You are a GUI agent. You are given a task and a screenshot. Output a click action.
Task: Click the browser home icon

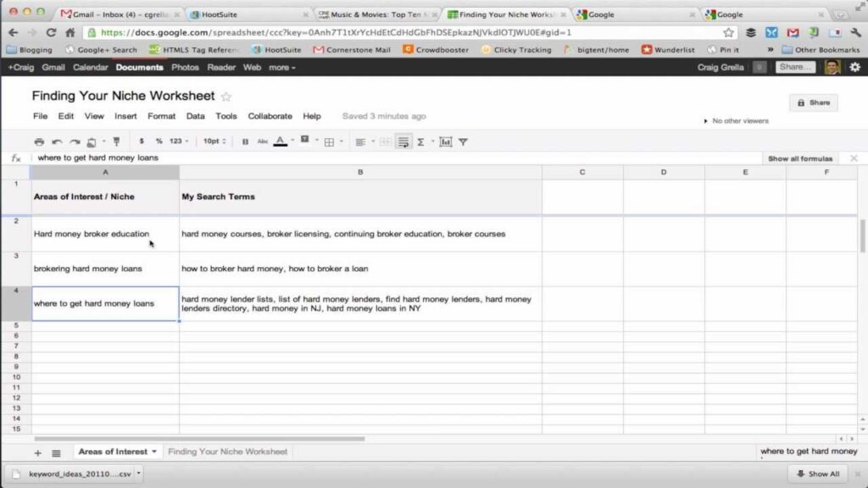70,33
